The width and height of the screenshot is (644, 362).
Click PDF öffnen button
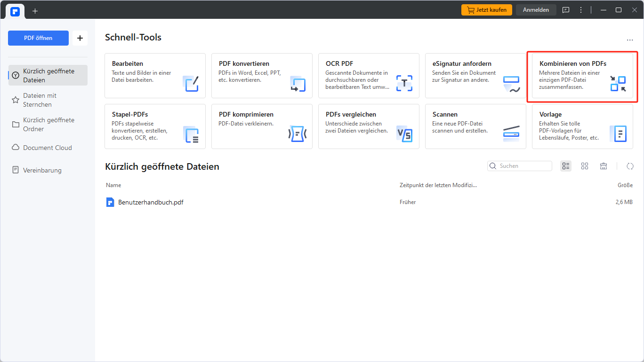(38, 38)
